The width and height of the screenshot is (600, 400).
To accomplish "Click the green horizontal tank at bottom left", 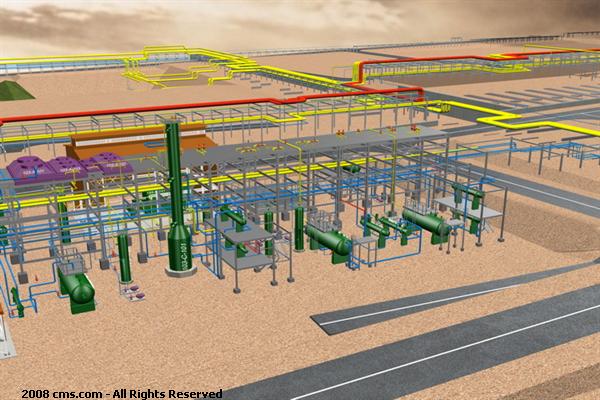I will click(77, 286).
